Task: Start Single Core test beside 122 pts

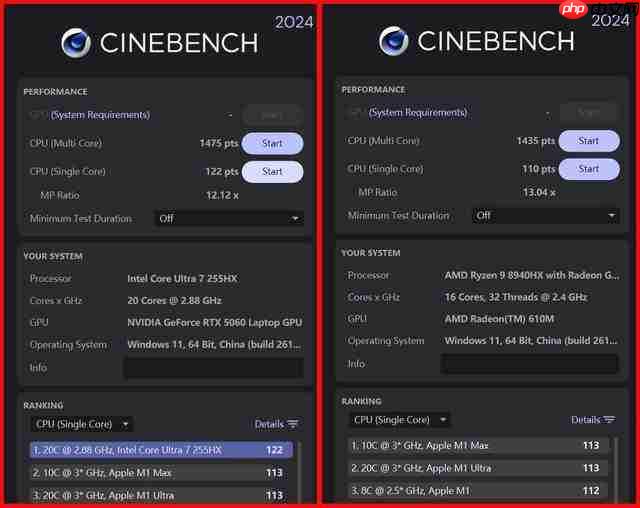Action: click(272, 171)
